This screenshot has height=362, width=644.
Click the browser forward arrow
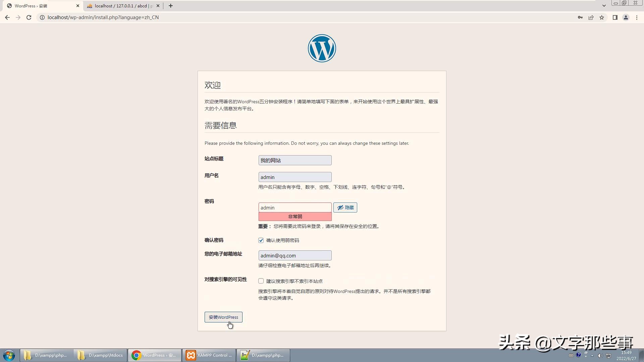pos(18,17)
